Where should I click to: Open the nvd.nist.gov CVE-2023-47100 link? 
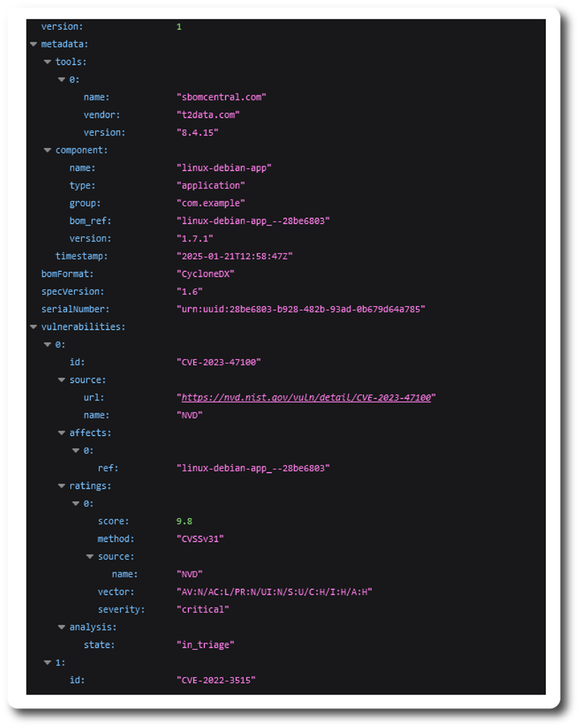pos(306,398)
